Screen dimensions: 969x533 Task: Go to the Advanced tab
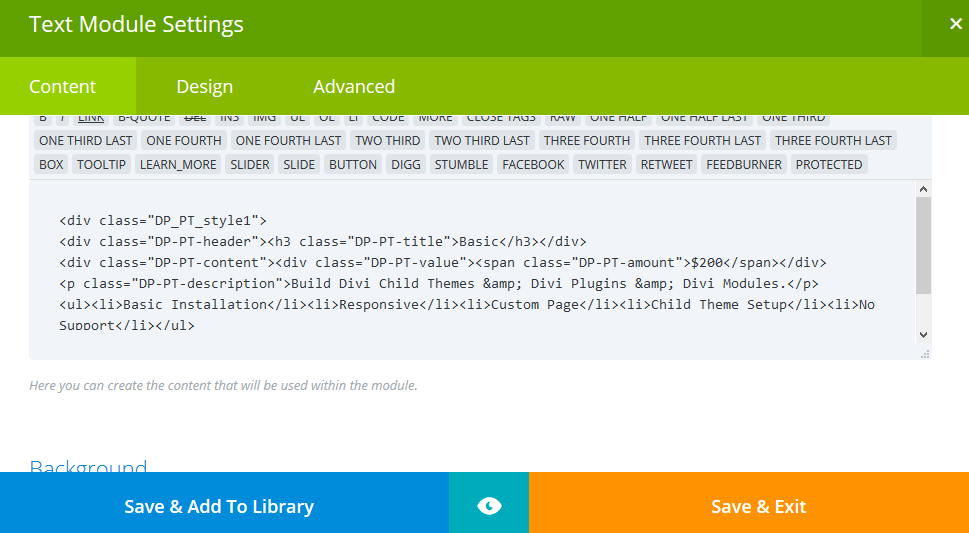353,86
